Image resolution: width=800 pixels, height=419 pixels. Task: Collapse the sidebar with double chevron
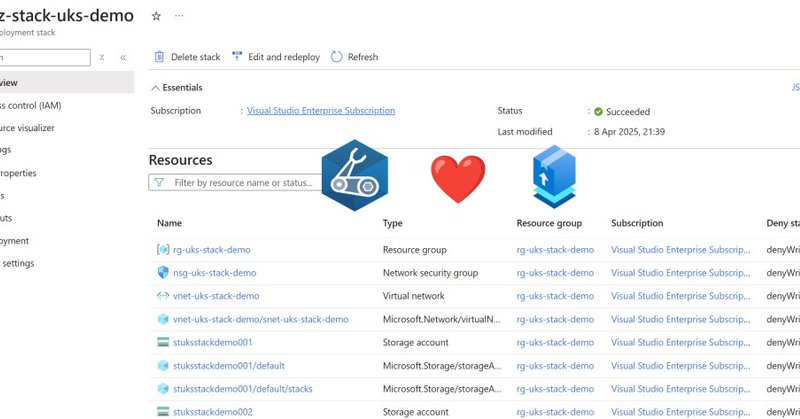click(x=123, y=57)
